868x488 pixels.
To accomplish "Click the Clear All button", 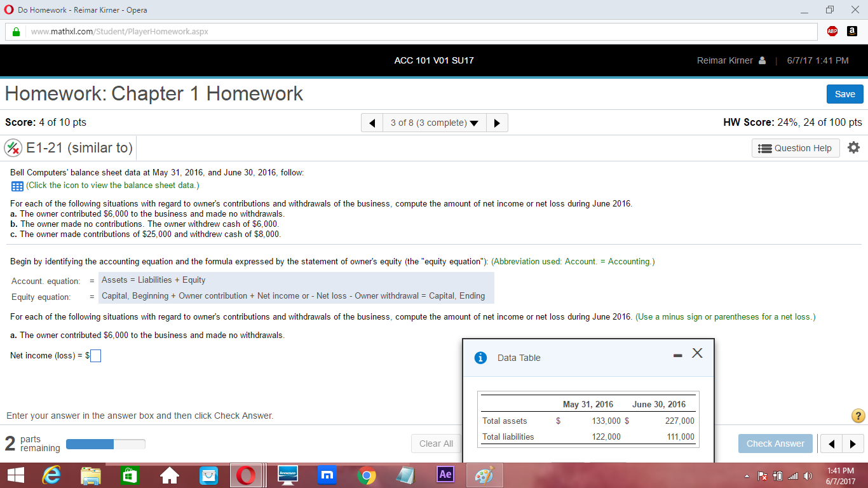I will pos(436,444).
